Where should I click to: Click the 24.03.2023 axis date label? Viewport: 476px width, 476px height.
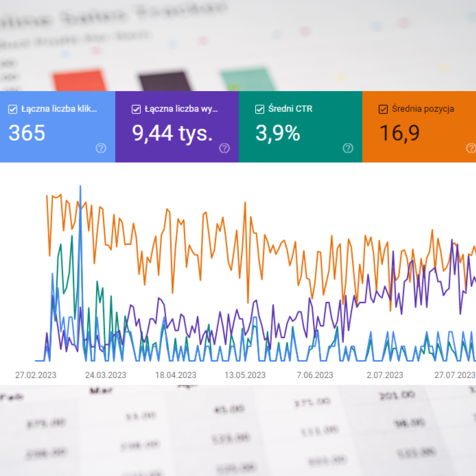click(106, 375)
